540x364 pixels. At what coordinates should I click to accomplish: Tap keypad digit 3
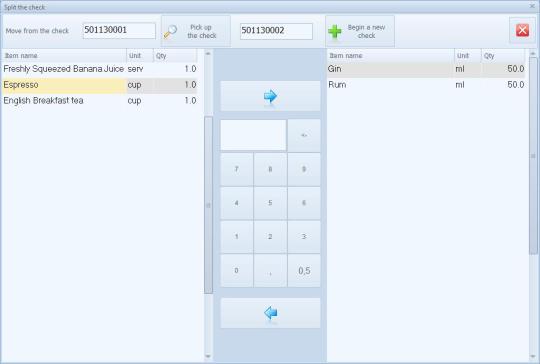[304, 237]
